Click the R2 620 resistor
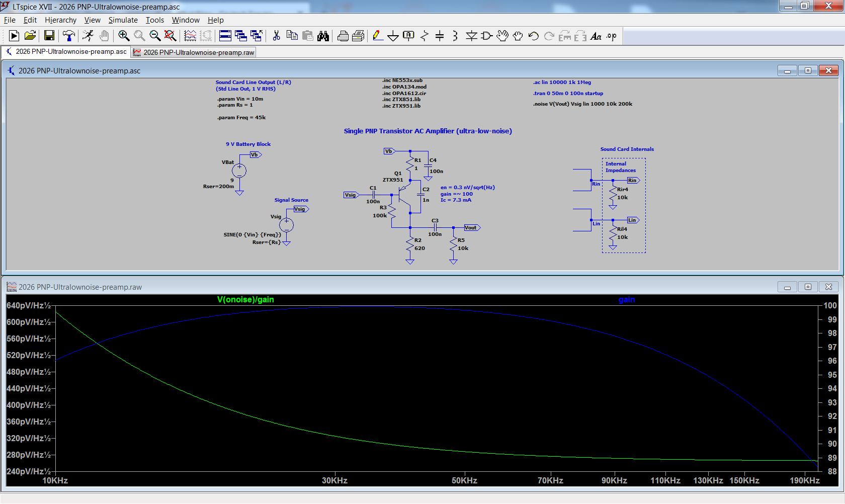The height and width of the screenshot is (504, 845). [410, 245]
